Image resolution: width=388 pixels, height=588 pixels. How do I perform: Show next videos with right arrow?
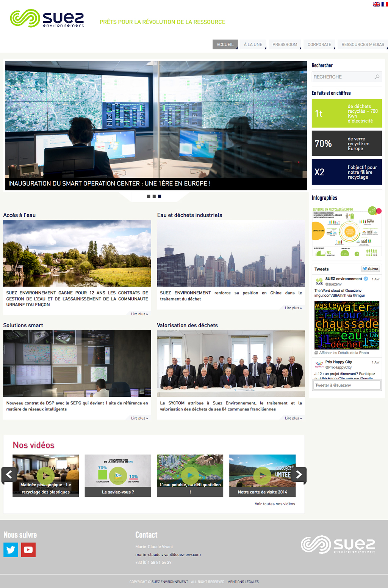click(x=299, y=475)
